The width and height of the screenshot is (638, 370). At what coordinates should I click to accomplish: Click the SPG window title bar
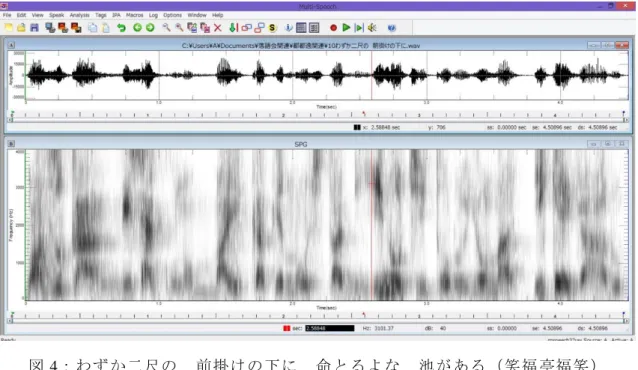[x=301, y=144]
